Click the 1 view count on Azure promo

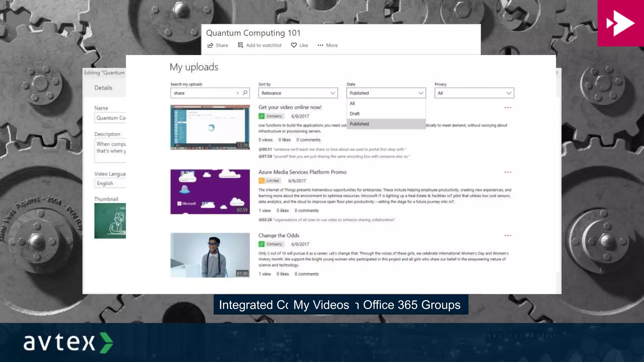coord(264,211)
